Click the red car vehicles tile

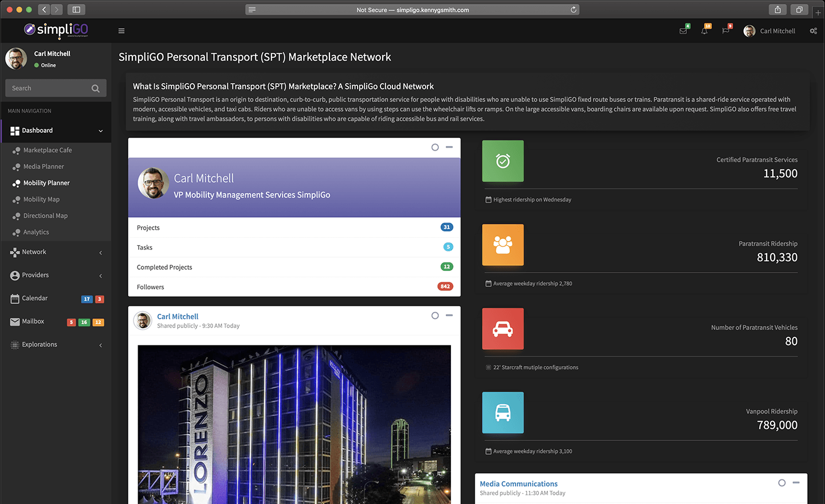click(502, 329)
